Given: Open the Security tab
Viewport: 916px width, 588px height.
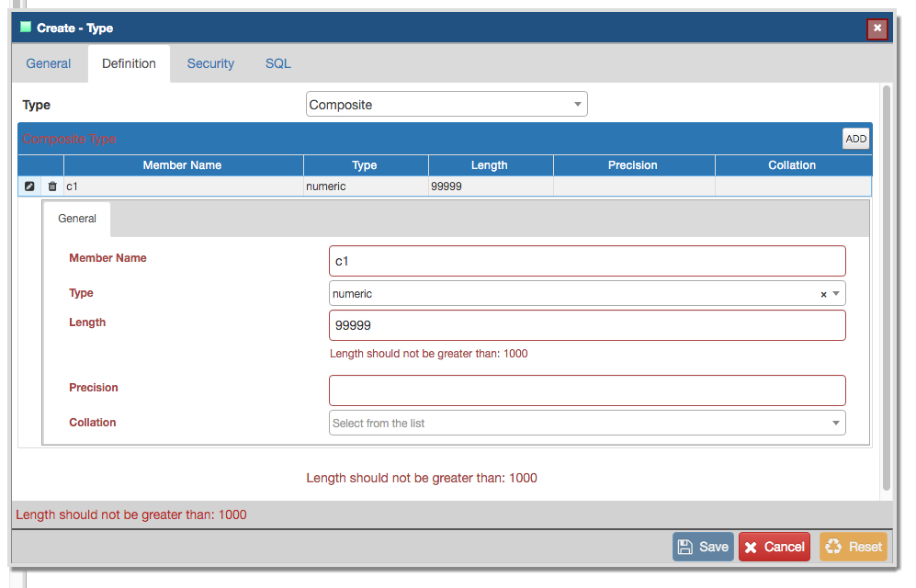Looking at the screenshot, I should pos(210,63).
